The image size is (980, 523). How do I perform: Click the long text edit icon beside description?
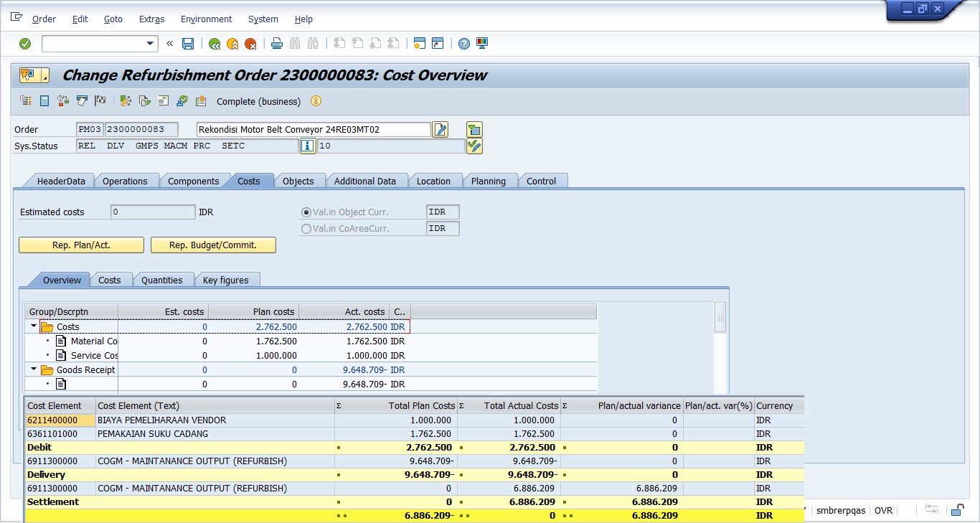[440, 130]
